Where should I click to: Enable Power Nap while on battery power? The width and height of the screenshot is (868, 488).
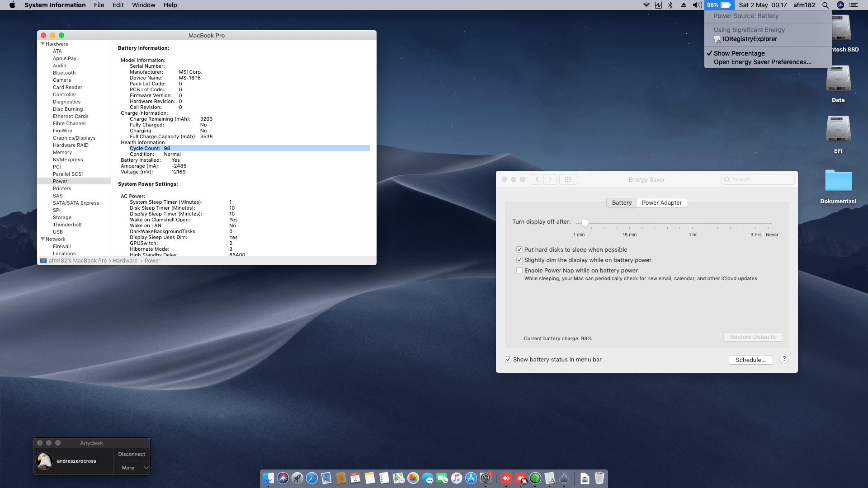519,270
